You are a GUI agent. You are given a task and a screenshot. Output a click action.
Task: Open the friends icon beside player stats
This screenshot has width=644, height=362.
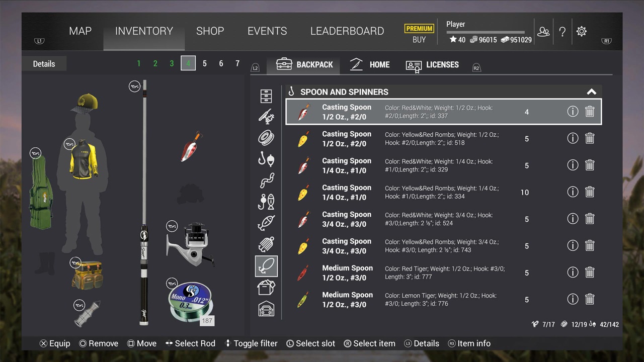coord(543,31)
